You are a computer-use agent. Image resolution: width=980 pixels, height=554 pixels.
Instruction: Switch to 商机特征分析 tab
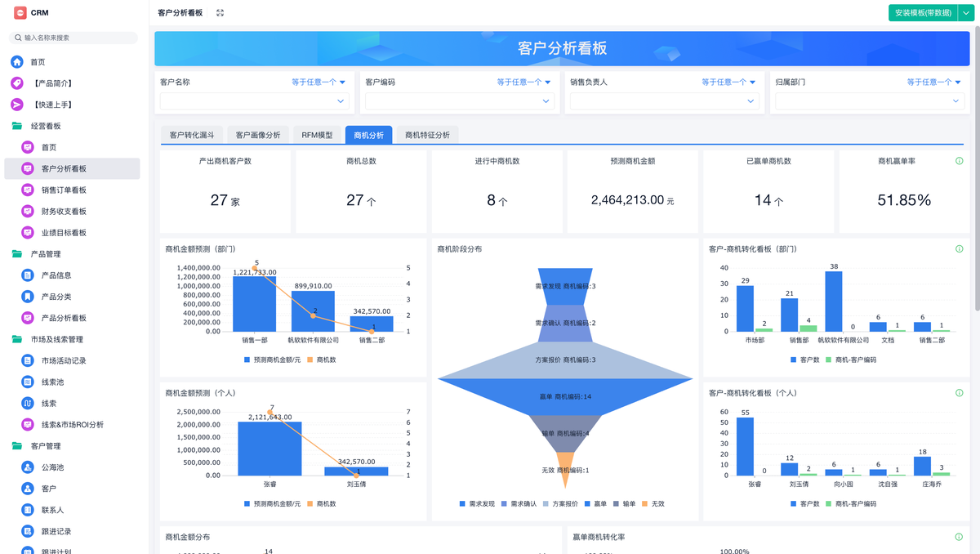click(x=427, y=135)
